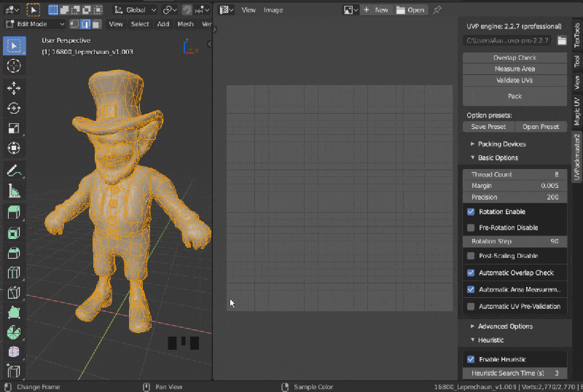Screen dimensions: 583x392
Task: Select the Shear tool at toolbar bottom
Action: click(14, 372)
